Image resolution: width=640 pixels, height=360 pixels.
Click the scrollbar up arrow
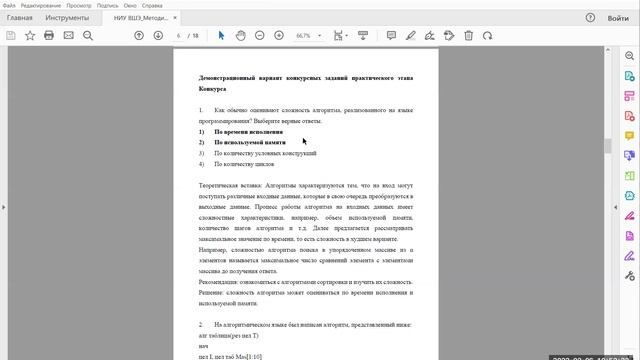[608, 50]
